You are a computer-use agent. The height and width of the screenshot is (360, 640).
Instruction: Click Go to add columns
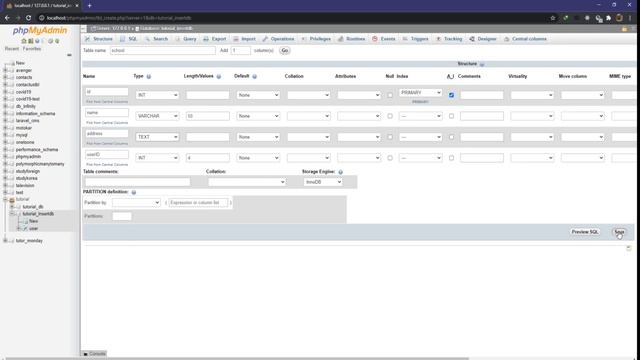click(284, 51)
